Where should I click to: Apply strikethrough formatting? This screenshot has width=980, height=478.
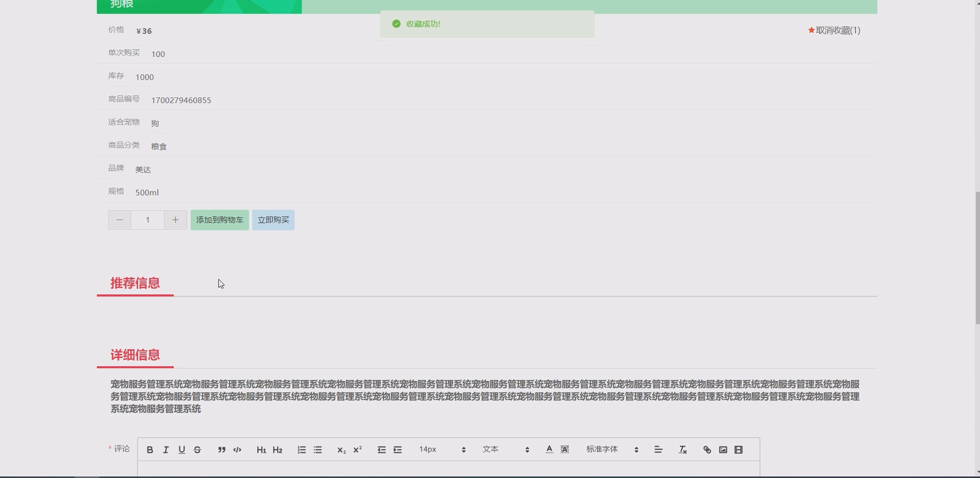(197, 450)
